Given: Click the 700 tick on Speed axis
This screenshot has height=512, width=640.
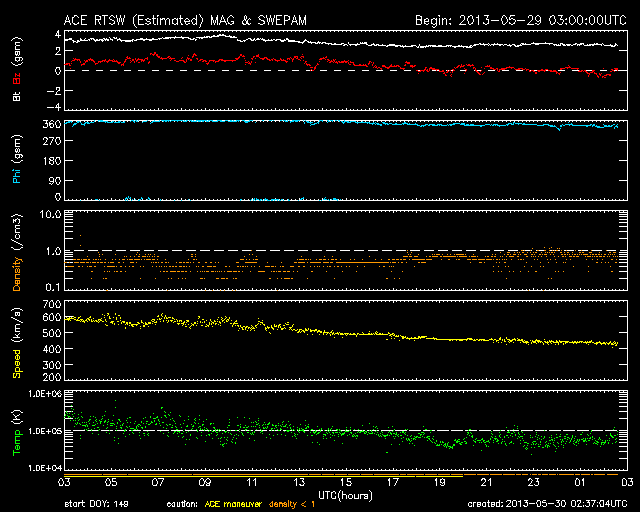Looking at the screenshot, I should click(52, 303).
